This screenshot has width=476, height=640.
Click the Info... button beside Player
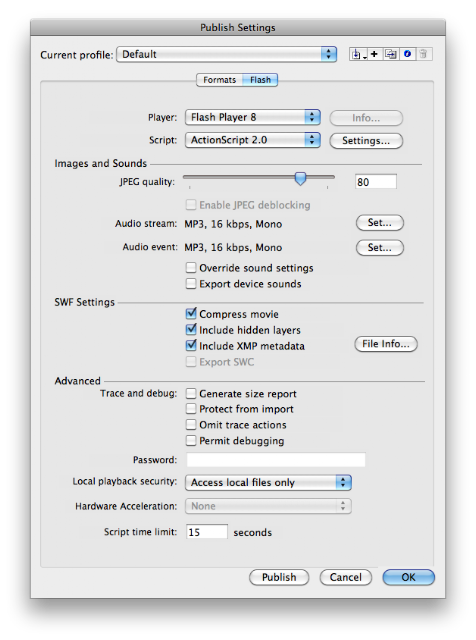pyautogui.click(x=366, y=118)
